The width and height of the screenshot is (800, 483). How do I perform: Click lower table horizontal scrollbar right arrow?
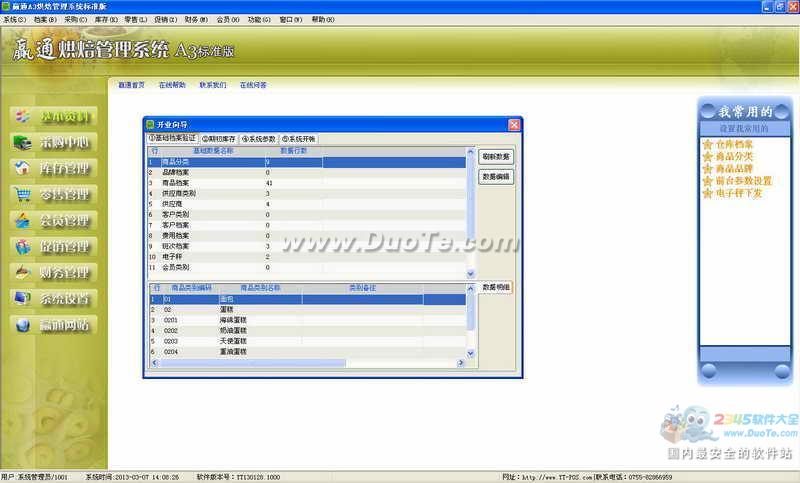461,363
